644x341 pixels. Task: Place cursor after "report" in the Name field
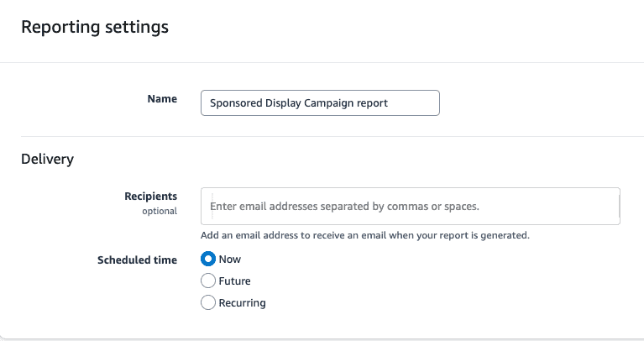[x=389, y=103]
